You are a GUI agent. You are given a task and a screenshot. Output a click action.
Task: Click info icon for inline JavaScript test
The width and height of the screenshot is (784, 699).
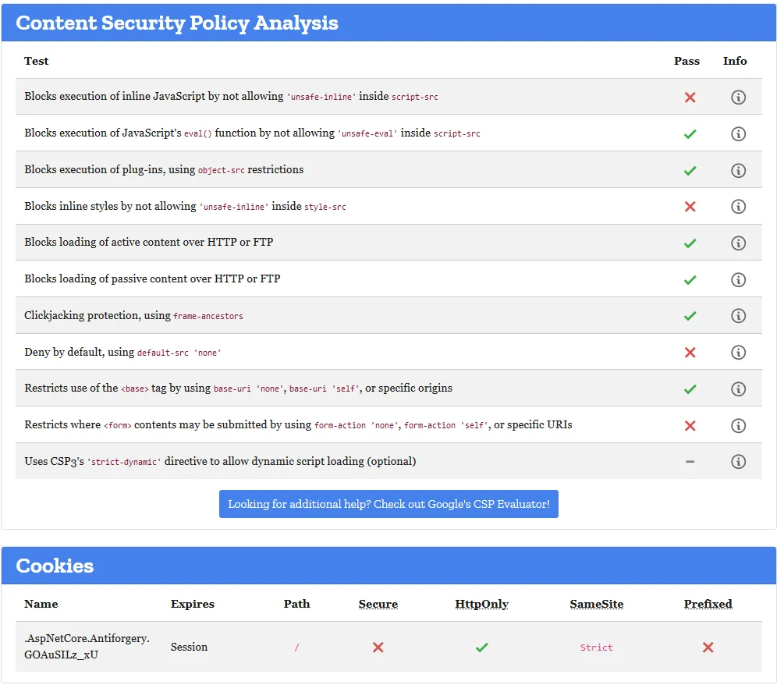(738, 98)
